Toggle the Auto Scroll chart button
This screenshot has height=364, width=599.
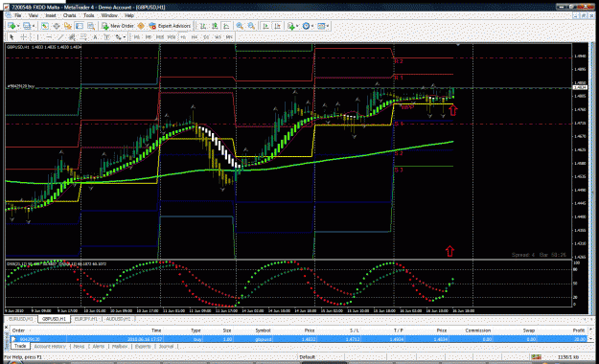[x=265, y=26]
